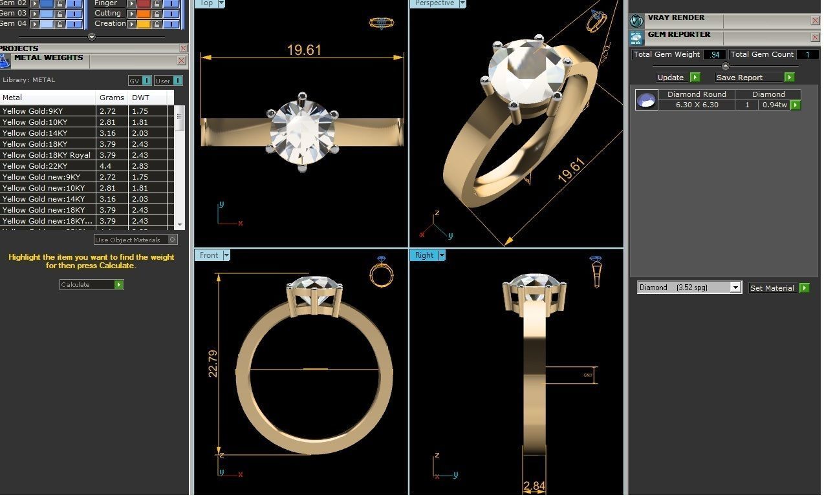Close the Gem Reporter panel

[x=815, y=37]
